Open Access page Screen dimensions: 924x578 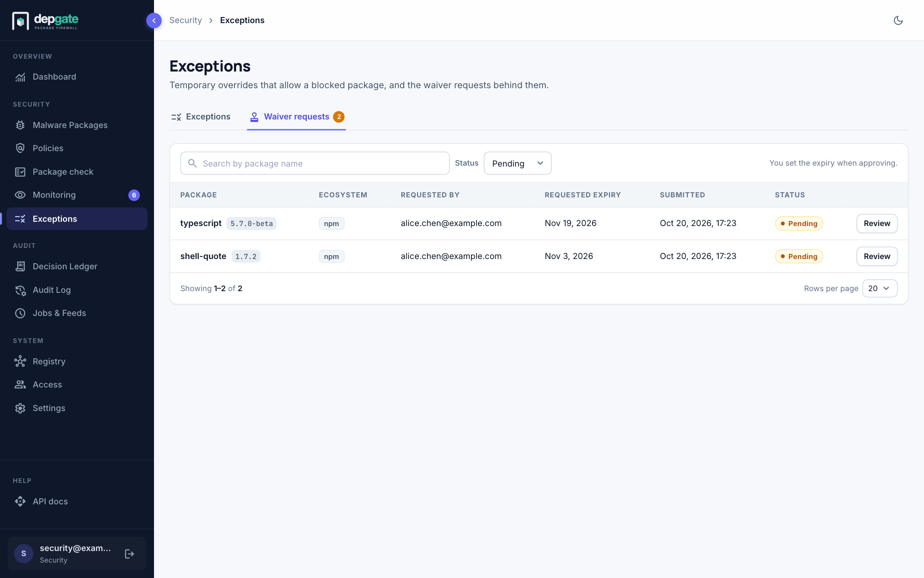coord(77,384)
